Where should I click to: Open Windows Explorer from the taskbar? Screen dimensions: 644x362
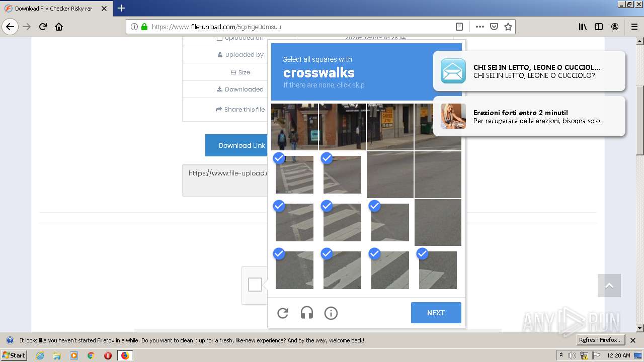pos(57,355)
